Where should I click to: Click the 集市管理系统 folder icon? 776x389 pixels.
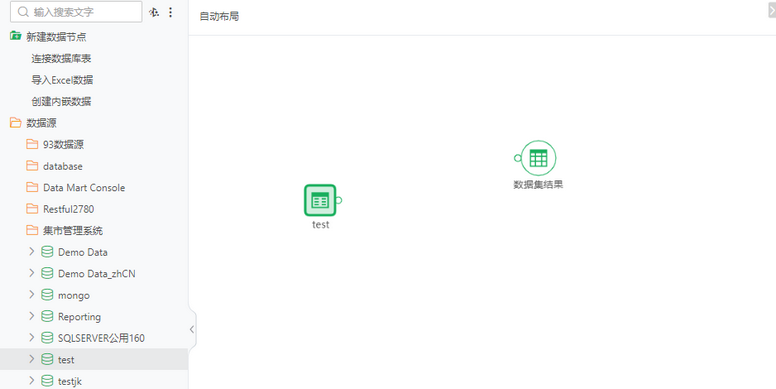[32, 230]
